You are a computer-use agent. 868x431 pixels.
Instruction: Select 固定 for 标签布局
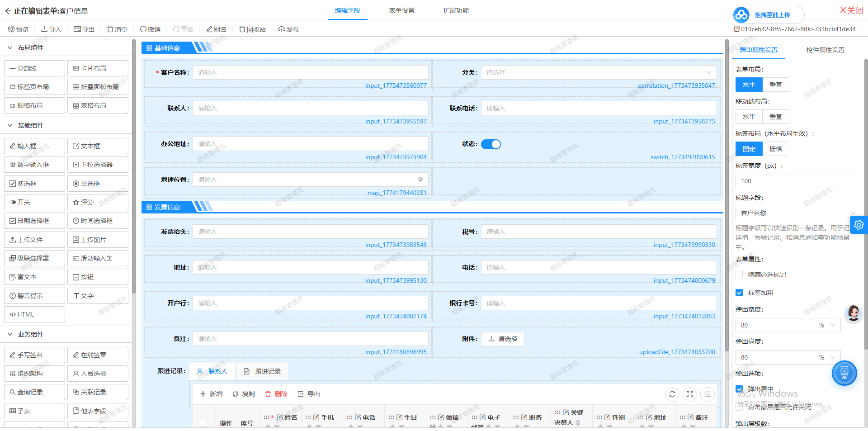749,149
